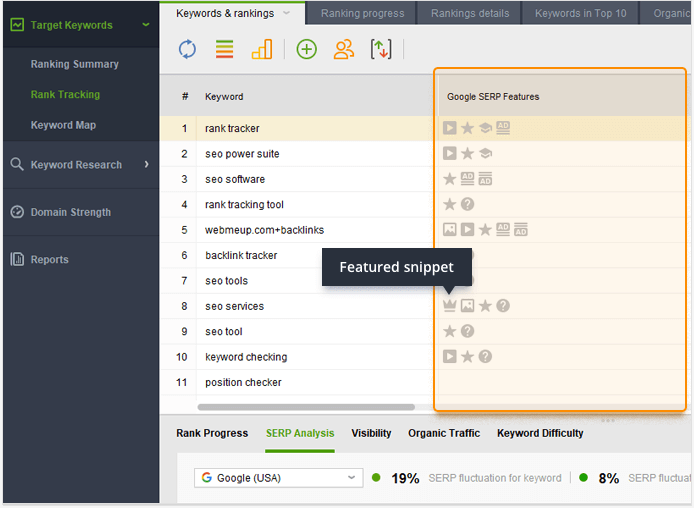The width and height of the screenshot is (694, 508).
Task: Open the SERP Analysis bottom tab
Action: (x=300, y=433)
